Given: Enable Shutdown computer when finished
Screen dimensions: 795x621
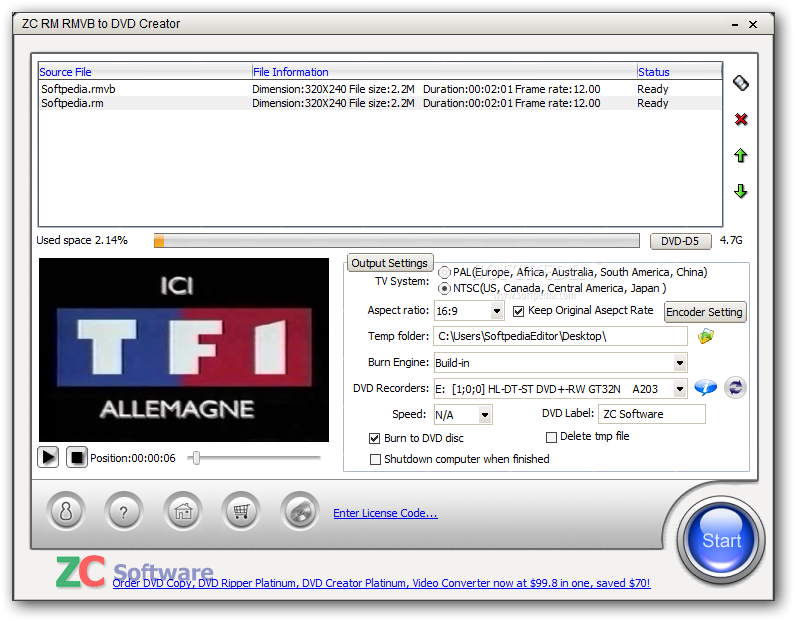Looking at the screenshot, I should (x=375, y=459).
